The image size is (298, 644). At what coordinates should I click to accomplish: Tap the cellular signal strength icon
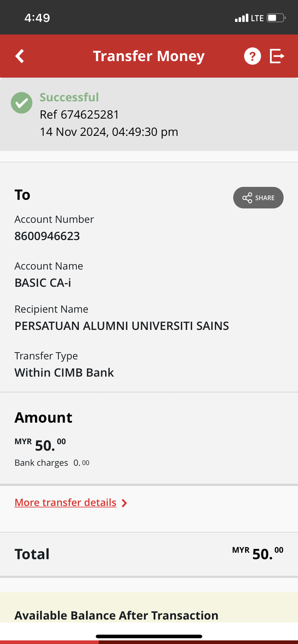click(241, 18)
